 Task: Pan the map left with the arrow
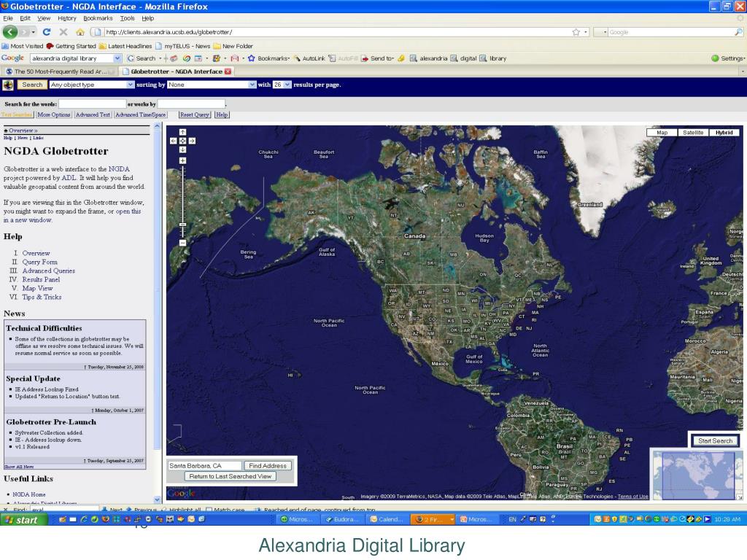(174, 141)
